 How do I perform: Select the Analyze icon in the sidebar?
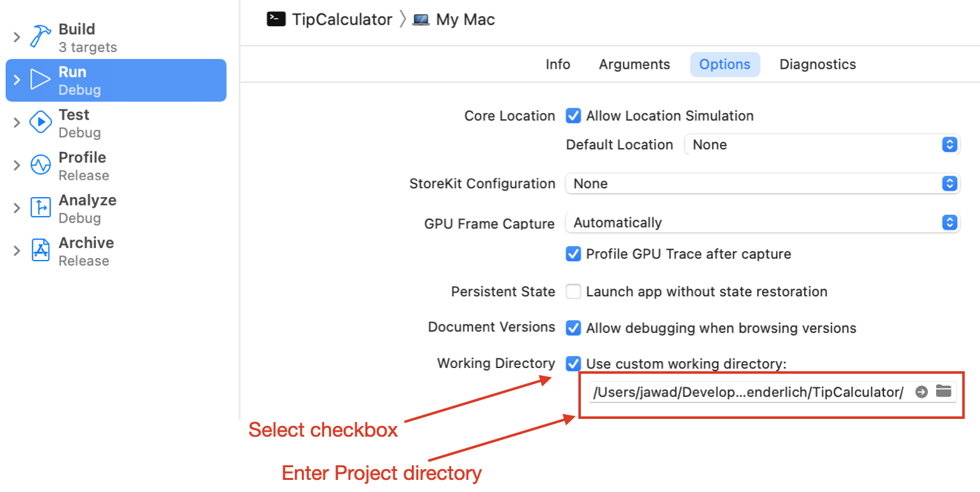click(40, 207)
